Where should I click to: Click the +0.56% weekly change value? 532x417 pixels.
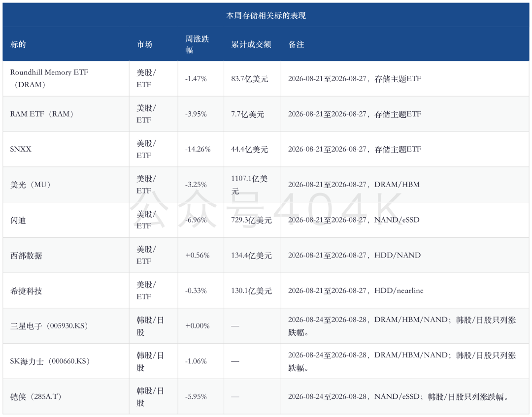click(x=197, y=256)
